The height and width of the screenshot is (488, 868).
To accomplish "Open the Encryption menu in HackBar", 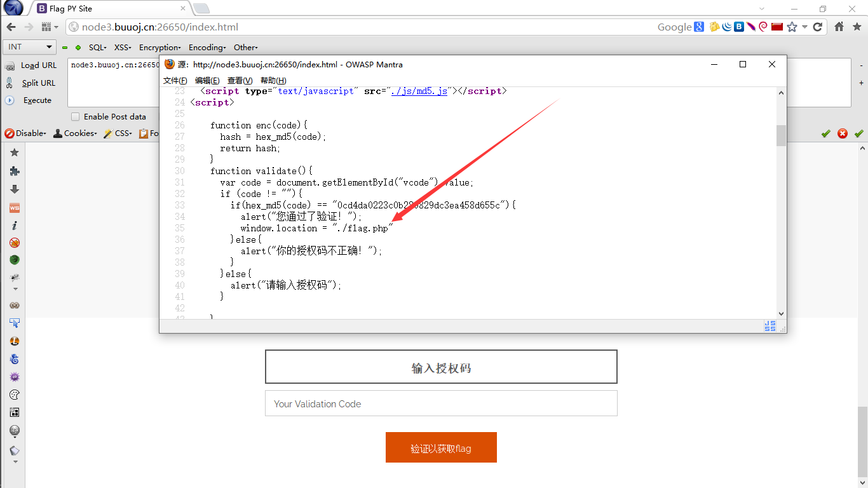I will click(160, 48).
